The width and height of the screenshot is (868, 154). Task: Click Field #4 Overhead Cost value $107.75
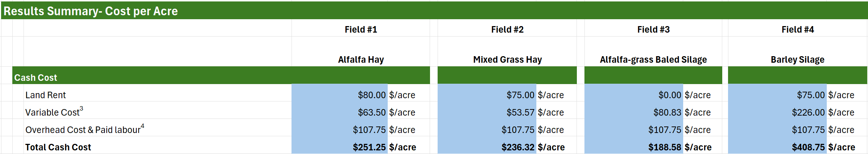click(777, 130)
